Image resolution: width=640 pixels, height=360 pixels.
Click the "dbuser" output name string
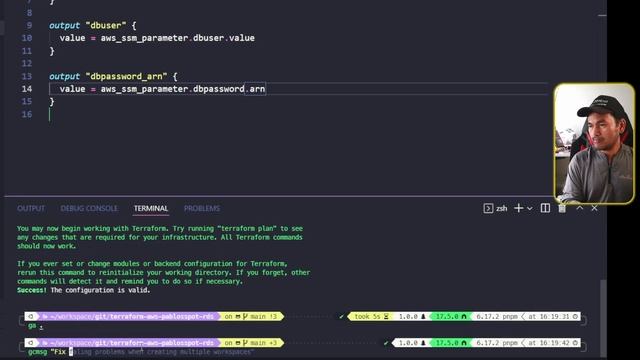point(106,25)
